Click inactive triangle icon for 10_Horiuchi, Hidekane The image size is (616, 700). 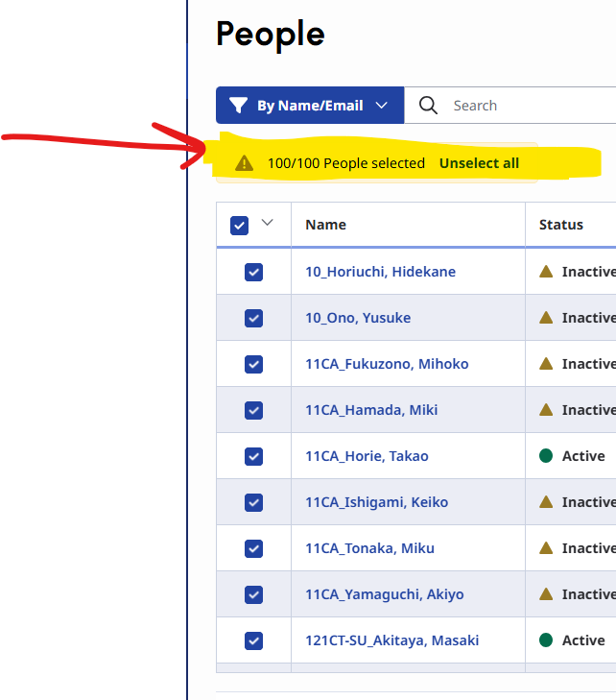pos(546,272)
